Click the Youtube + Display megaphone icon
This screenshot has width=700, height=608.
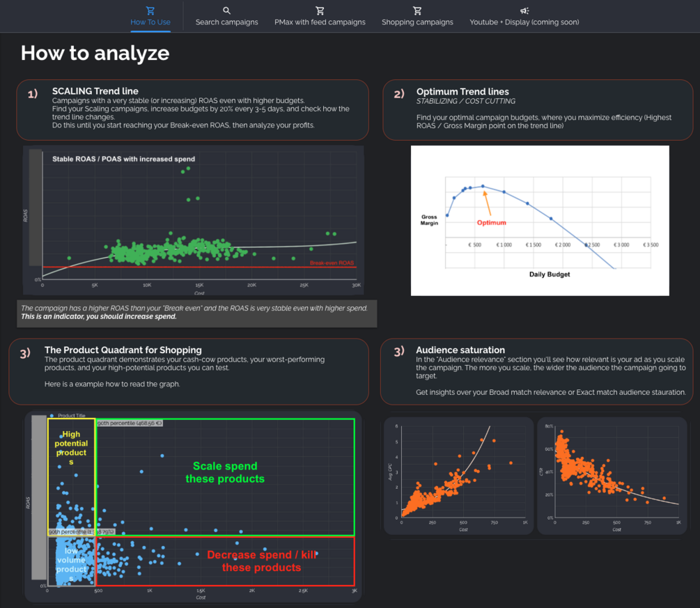(524, 10)
